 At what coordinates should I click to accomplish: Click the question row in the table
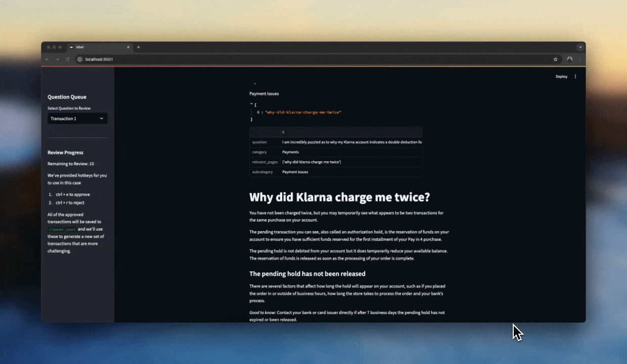coord(351,142)
